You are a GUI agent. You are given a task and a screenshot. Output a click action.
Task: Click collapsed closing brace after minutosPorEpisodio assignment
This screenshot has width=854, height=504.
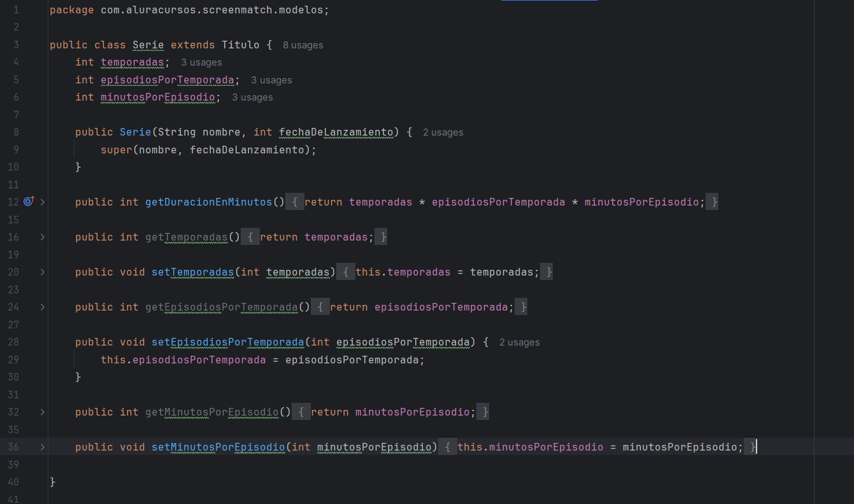[x=752, y=447]
